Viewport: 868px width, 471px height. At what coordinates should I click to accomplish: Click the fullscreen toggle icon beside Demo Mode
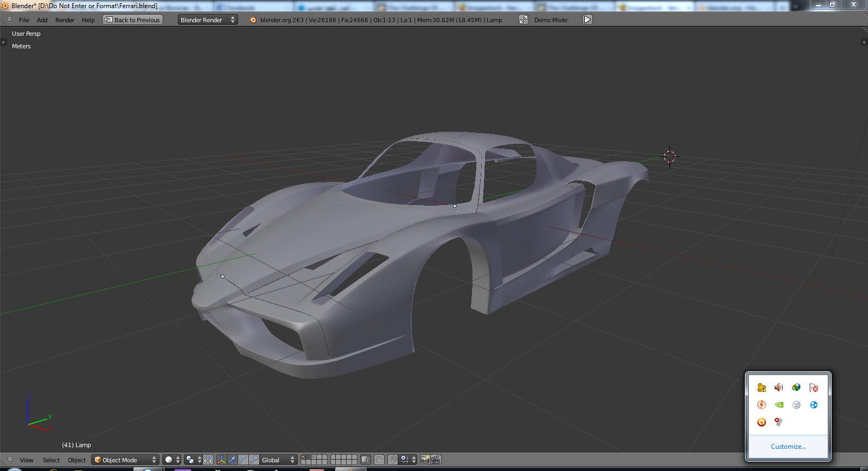point(523,20)
